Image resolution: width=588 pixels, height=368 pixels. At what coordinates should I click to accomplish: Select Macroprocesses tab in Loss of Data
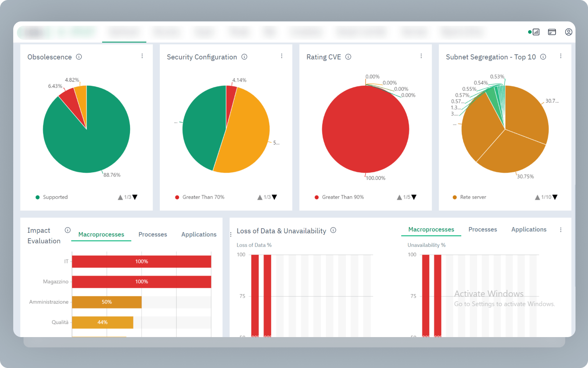(x=431, y=230)
